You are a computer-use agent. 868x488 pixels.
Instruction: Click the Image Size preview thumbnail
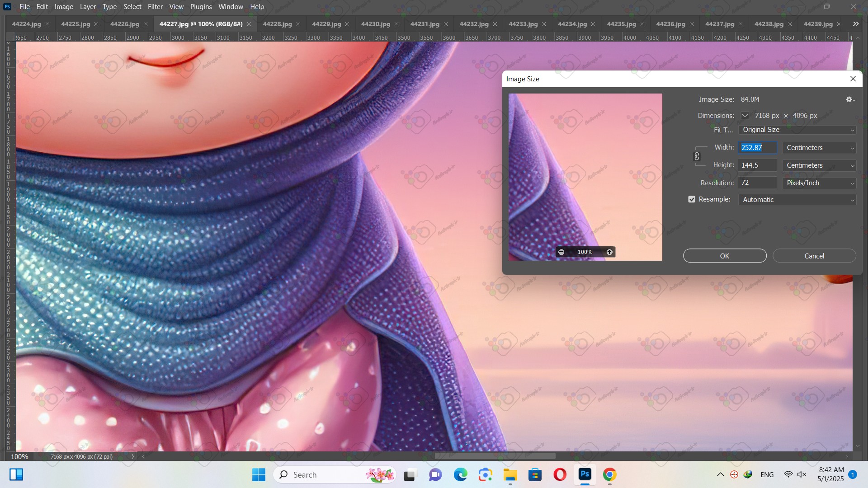click(x=585, y=177)
